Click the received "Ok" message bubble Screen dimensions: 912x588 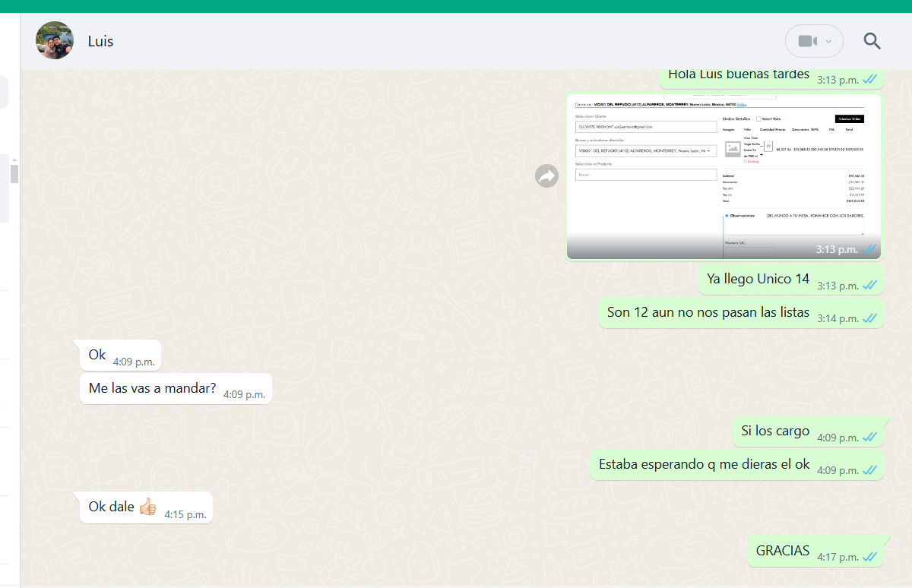98,355
